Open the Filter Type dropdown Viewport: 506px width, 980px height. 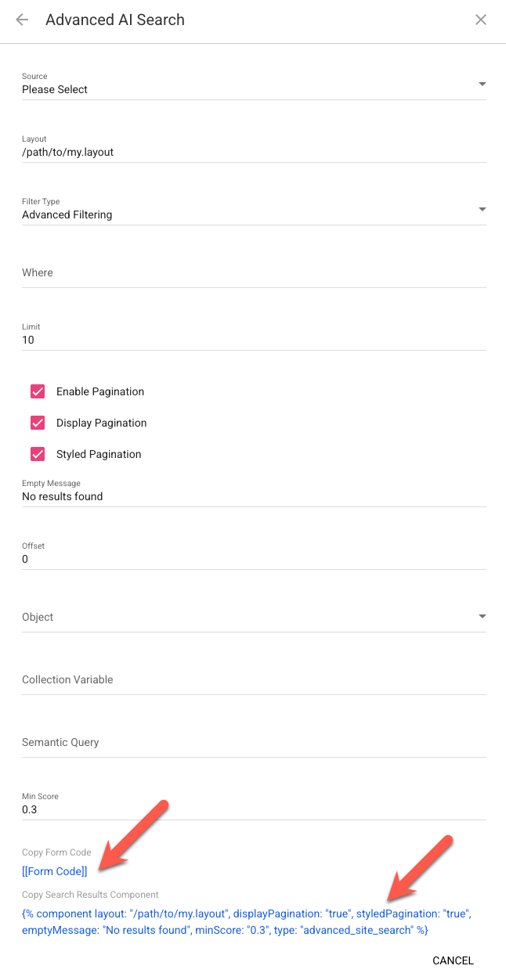coord(482,209)
